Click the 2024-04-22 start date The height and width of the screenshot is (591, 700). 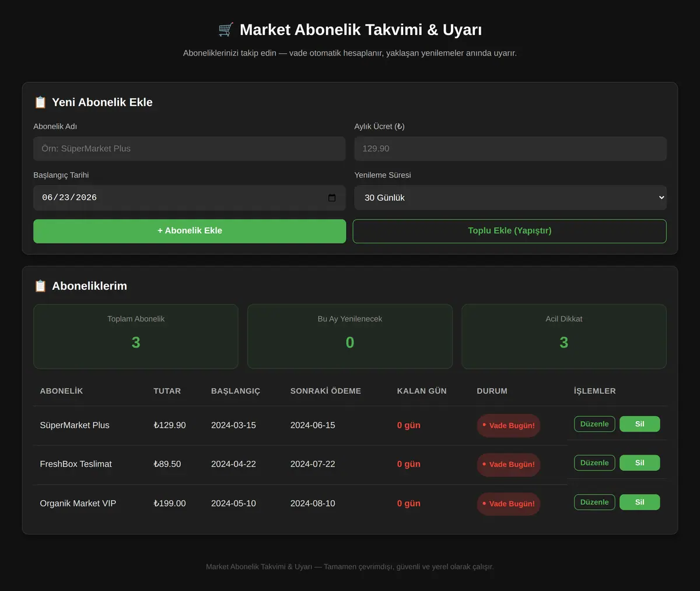tap(233, 464)
